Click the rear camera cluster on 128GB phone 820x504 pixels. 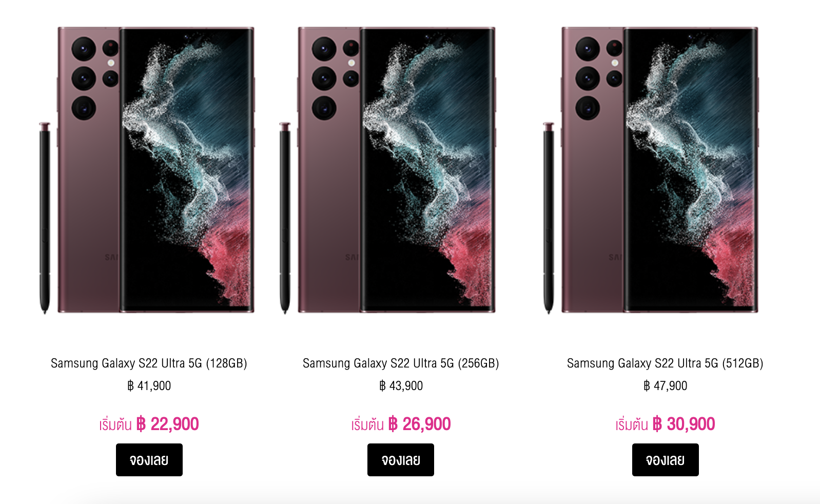click(x=92, y=78)
